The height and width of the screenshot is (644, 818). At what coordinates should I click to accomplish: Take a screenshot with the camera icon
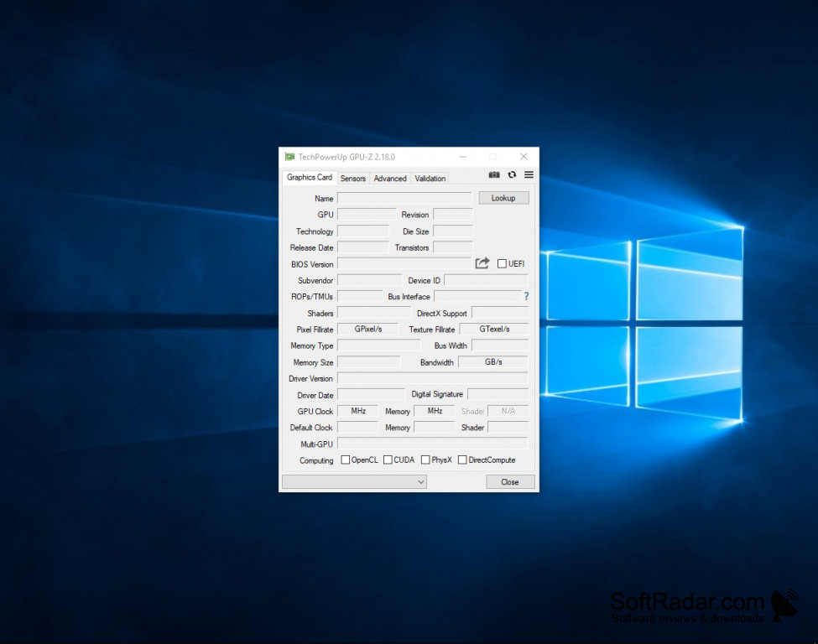(494, 174)
